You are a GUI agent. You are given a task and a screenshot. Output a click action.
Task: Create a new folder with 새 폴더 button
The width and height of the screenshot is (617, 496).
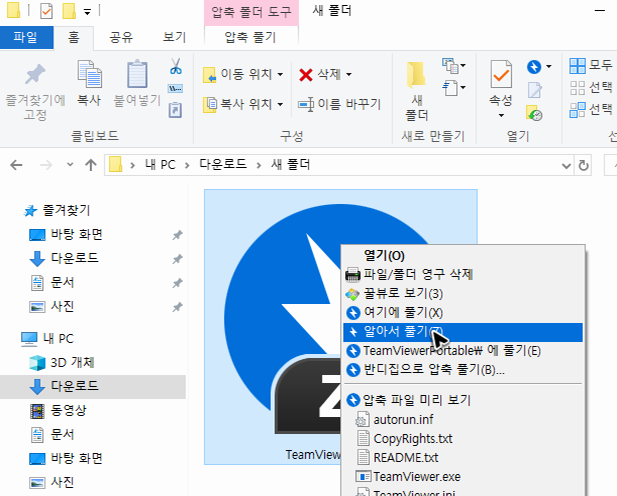(x=417, y=91)
